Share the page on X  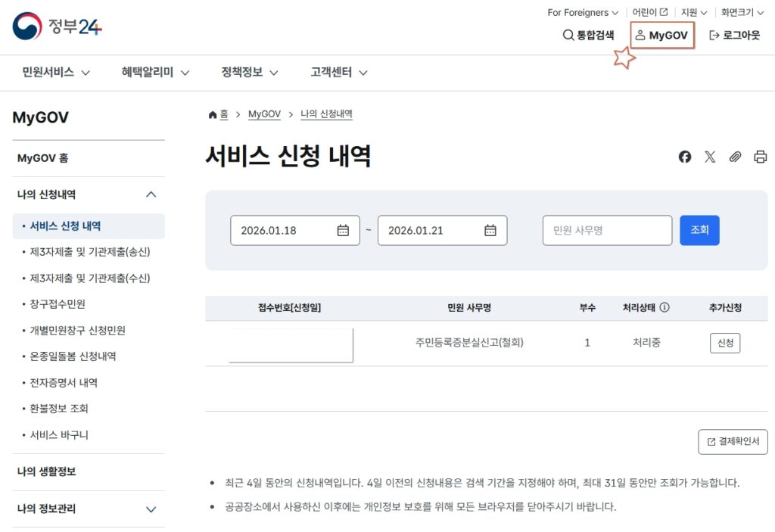(710, 157)
